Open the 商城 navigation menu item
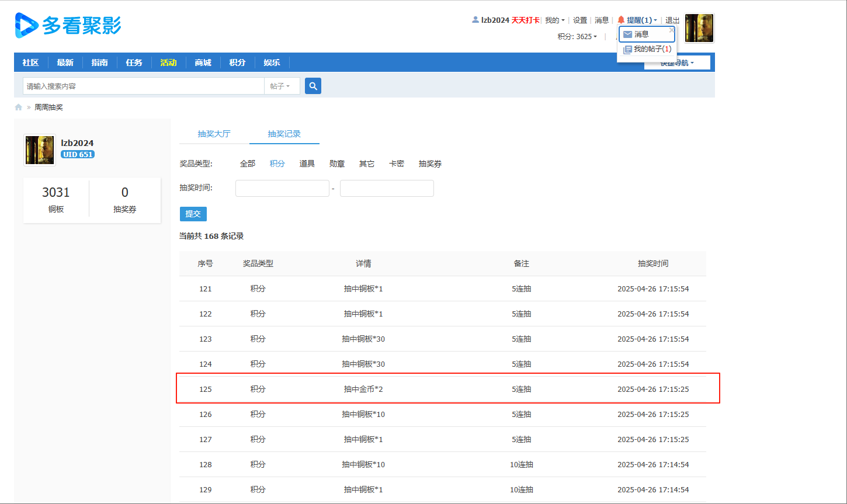This screenshot has width=847, height=504. click(203, 62)
